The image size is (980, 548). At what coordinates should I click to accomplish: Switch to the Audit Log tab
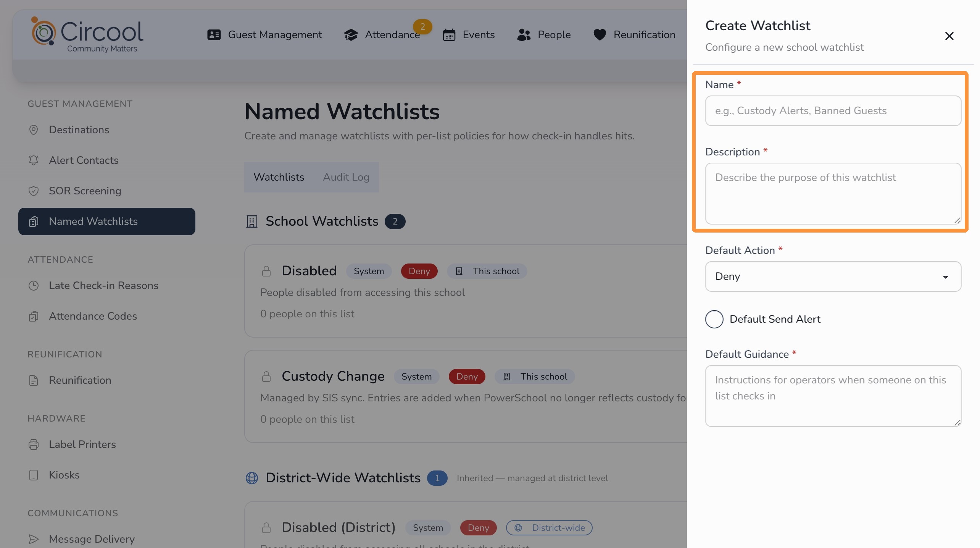(346, 177)
